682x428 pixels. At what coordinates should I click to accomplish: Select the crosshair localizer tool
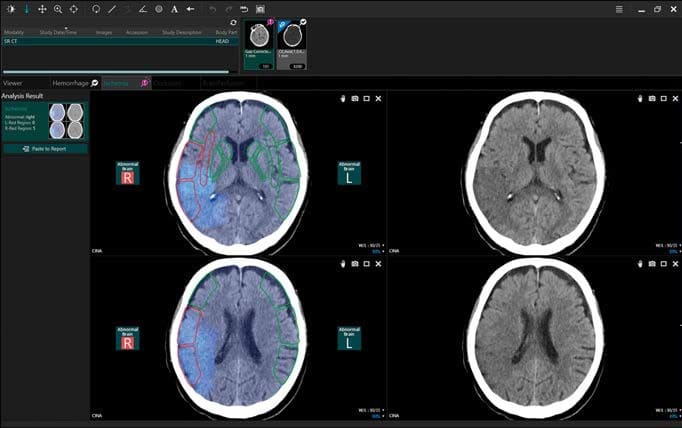pyautogui.click(x=74, y=9)
